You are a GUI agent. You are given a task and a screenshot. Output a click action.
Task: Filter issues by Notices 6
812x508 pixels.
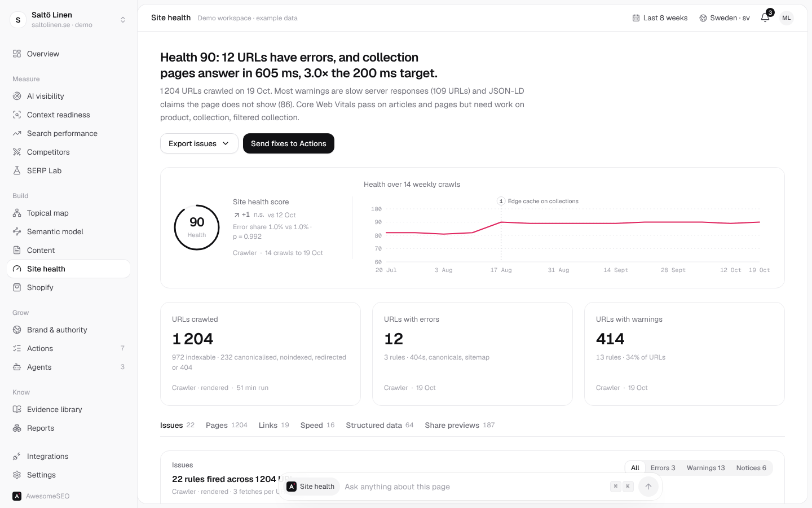point(751,468)
